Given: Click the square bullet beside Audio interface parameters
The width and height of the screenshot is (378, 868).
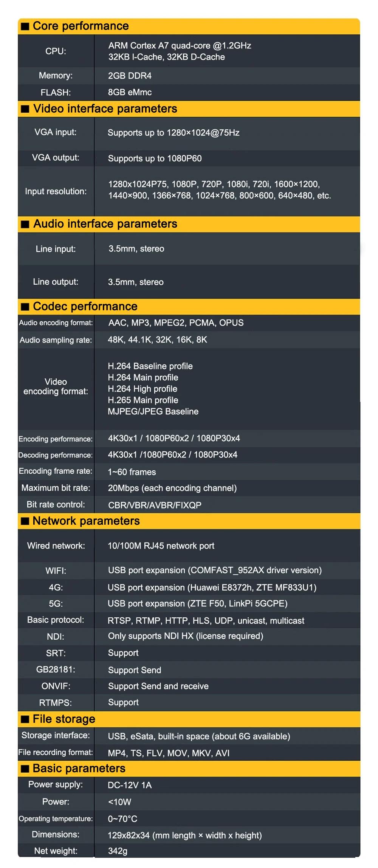Looking at the screenshot, I should [25, 224].
